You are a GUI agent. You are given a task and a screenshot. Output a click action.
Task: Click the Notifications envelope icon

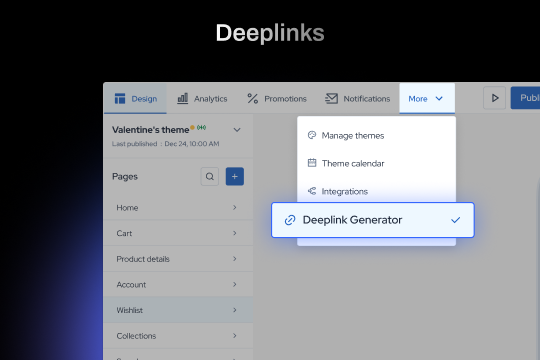(331, 99)
